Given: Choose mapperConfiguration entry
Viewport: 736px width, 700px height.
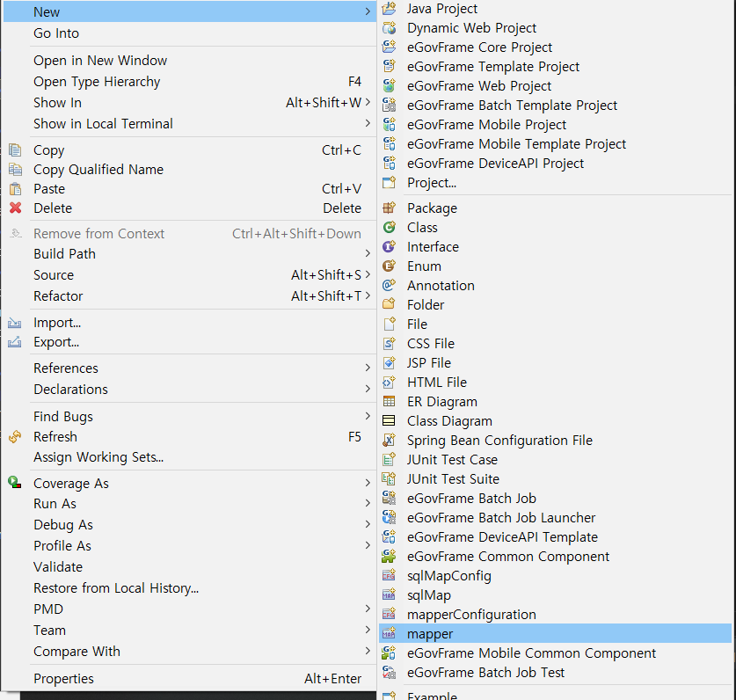Looking at the screenshot, I should click(x=555, y=614).
